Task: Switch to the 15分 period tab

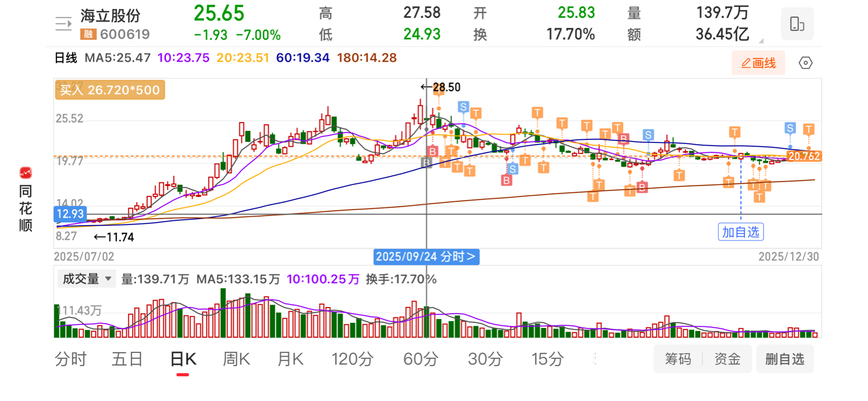Action: click(x=548, y=359)
